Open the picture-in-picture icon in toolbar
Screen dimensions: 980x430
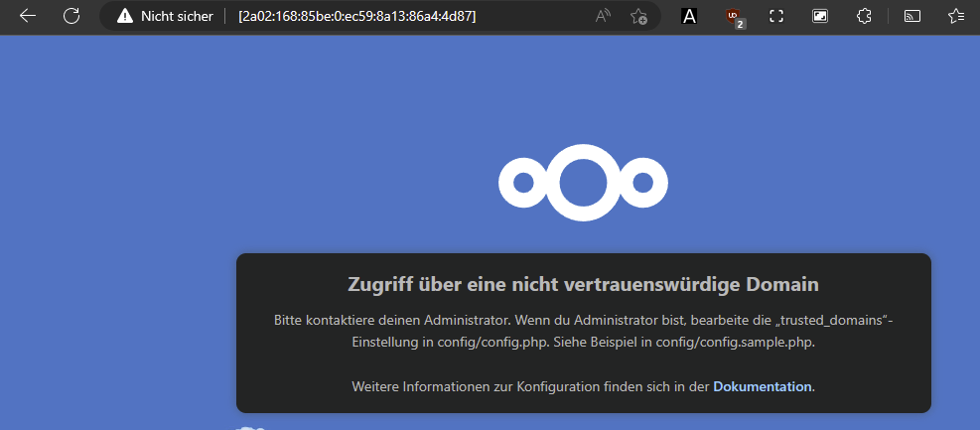tap(820, 16)
